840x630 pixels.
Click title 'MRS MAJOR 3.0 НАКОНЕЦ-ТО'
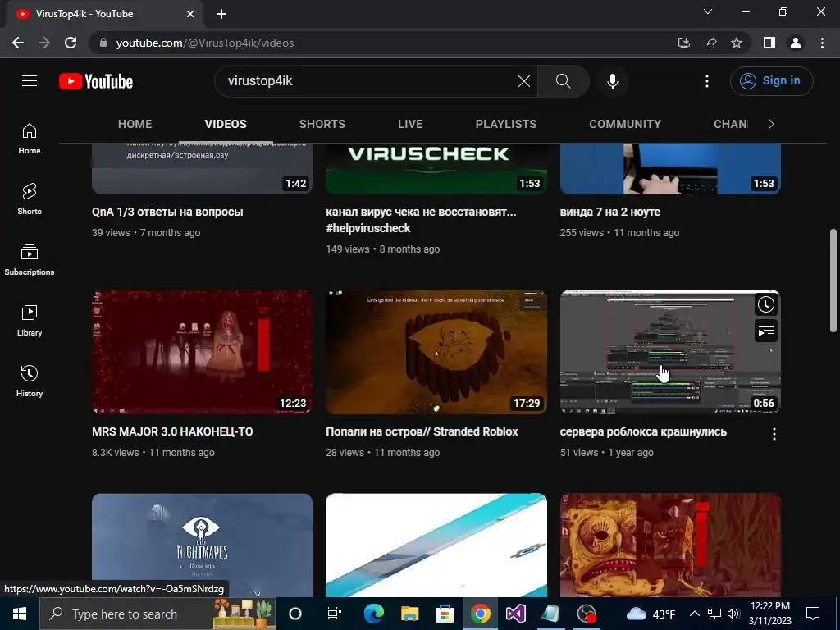172,431
